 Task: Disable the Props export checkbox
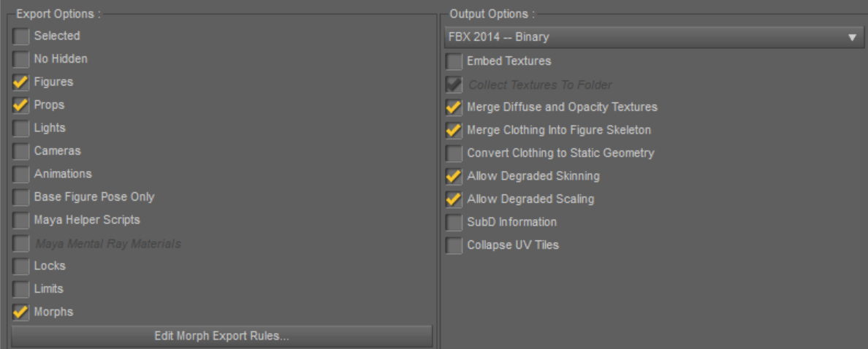pos(21,105)
